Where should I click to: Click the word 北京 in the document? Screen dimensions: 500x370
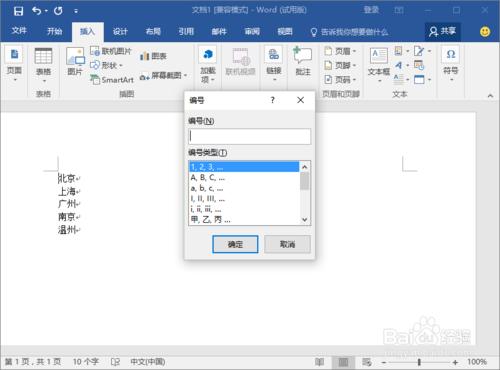pyautogui.click(x=67, y=178)
